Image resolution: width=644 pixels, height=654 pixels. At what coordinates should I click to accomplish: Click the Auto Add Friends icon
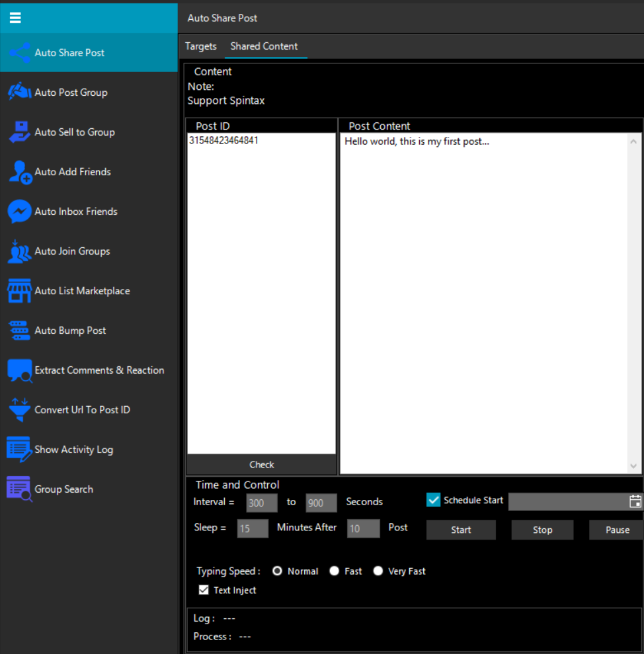coord(20,172)
